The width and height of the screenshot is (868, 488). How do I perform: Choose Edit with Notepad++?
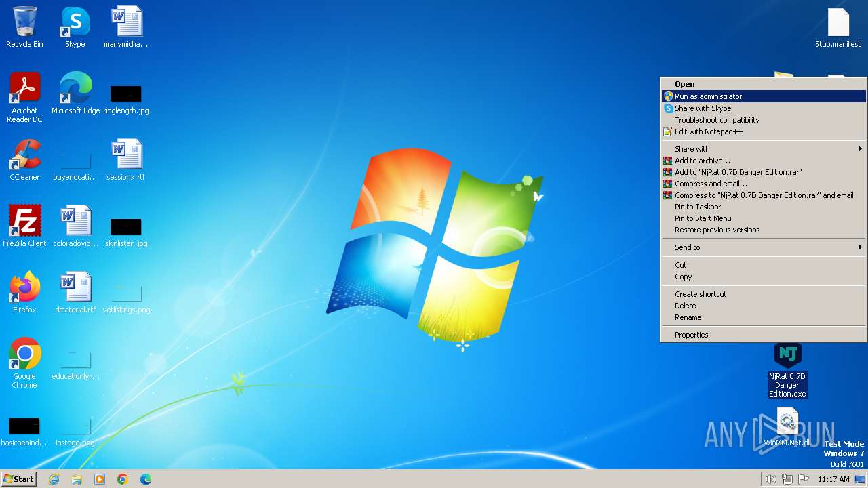coord(764,131)
